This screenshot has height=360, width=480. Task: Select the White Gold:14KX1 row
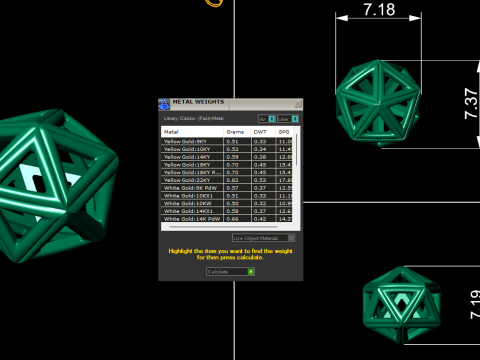(x=227, y=211)
